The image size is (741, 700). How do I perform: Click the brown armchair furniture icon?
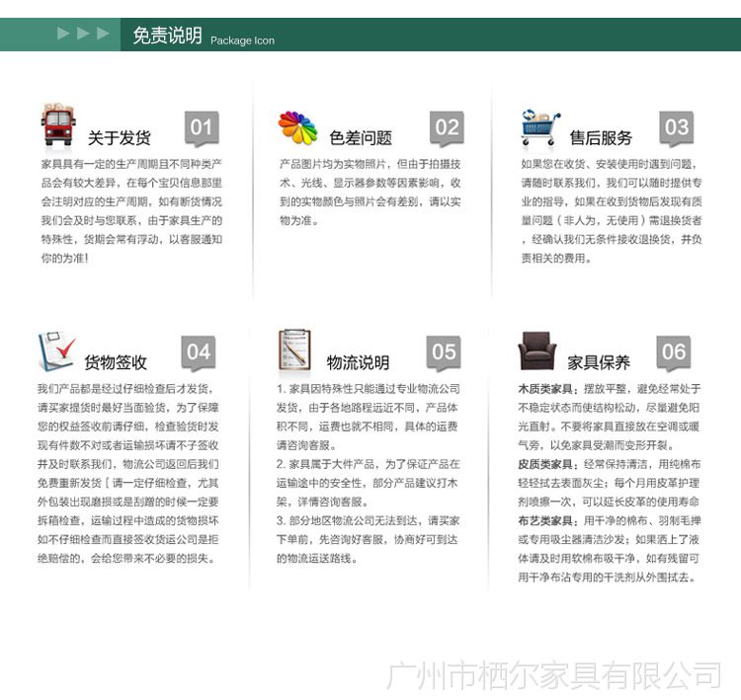pyautogui.click(x=537, y=351)
